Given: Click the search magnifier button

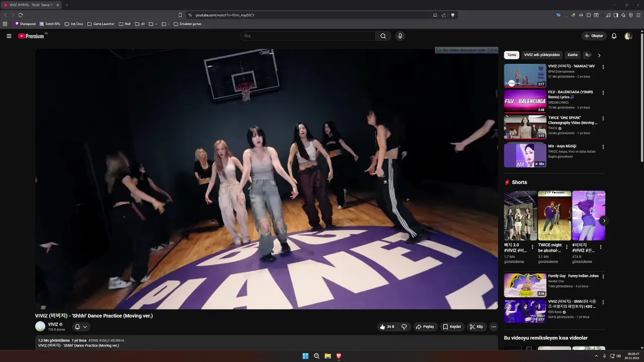Looking at the screenshot, I should click(383, 36).
